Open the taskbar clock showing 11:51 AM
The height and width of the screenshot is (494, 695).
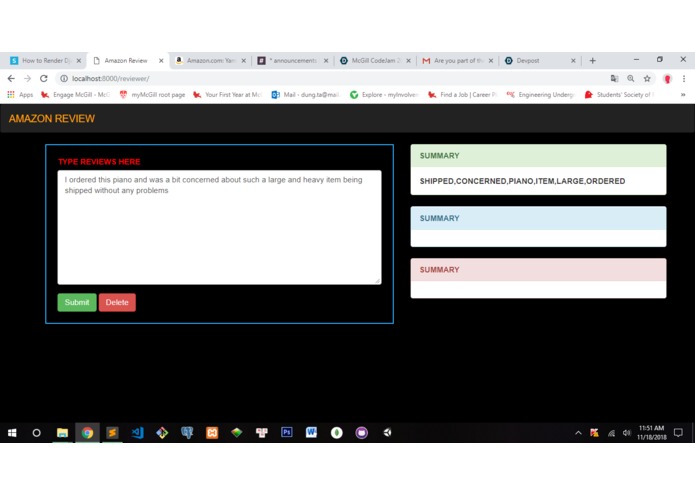point(652,432)
